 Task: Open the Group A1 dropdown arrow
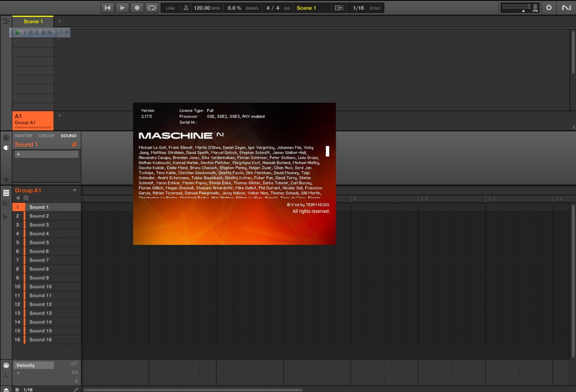[74, 190]
